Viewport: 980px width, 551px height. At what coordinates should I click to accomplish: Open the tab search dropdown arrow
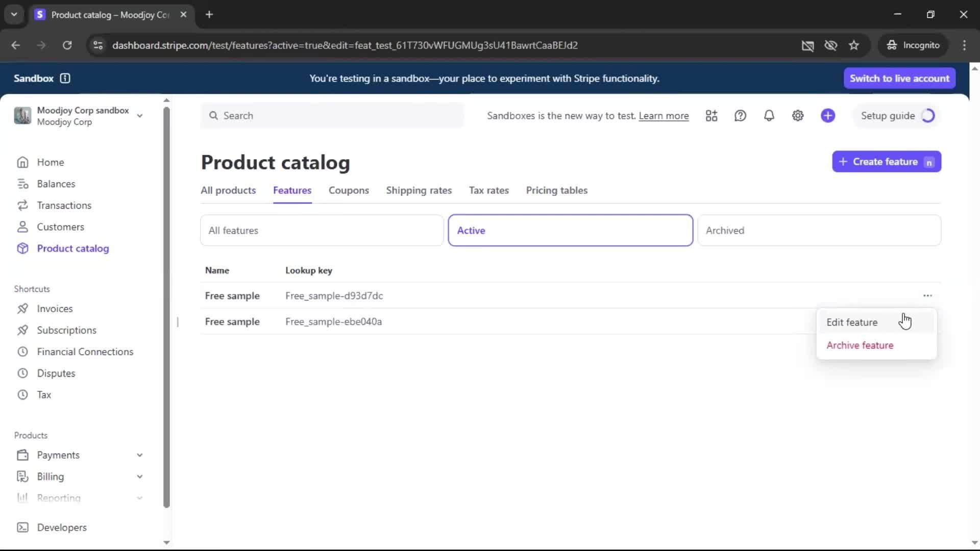pos(14,14)
